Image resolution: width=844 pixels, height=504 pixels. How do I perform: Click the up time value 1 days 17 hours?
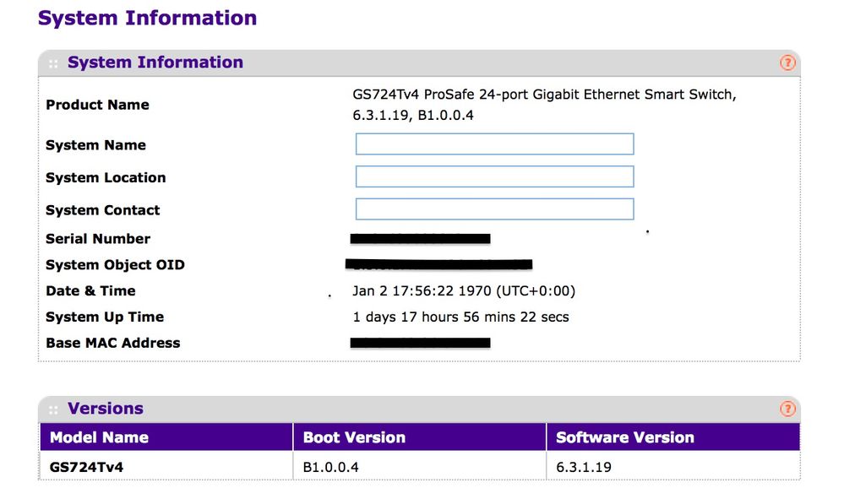[x=460, y=317]
